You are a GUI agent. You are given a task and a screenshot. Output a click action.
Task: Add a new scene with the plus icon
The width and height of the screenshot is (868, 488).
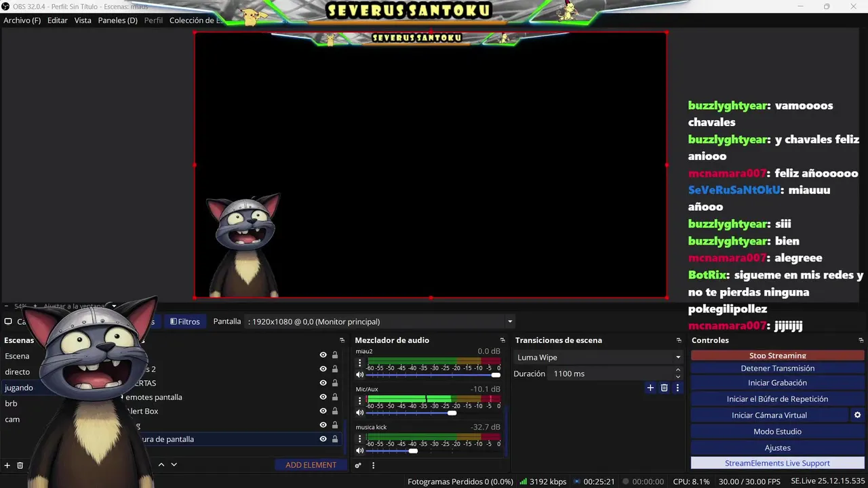7,465
